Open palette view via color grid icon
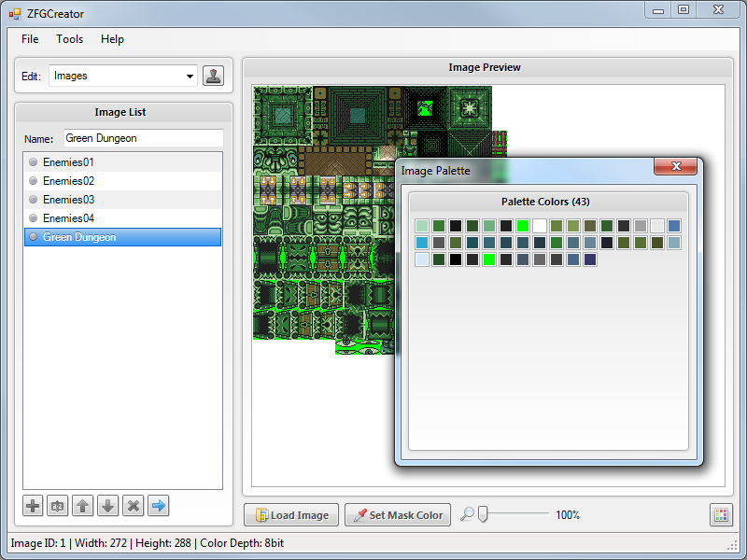Screen dimensions: 747x560 point(721,515)
